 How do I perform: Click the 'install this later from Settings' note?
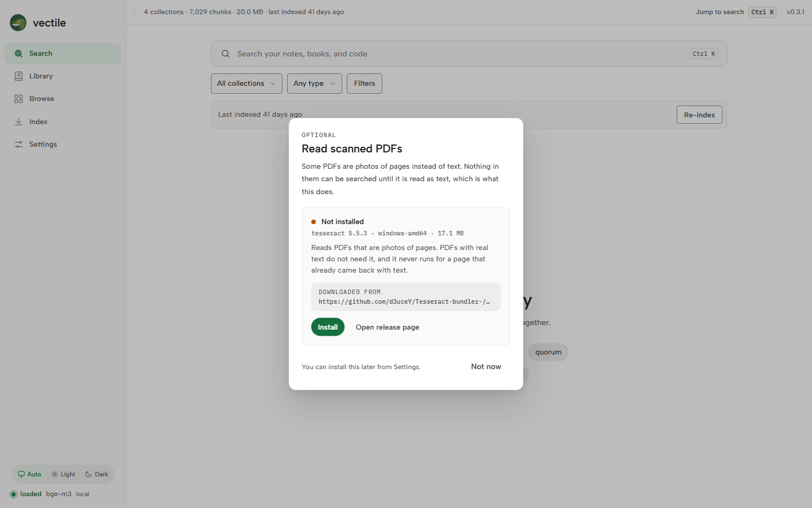[x=361, y=367]
